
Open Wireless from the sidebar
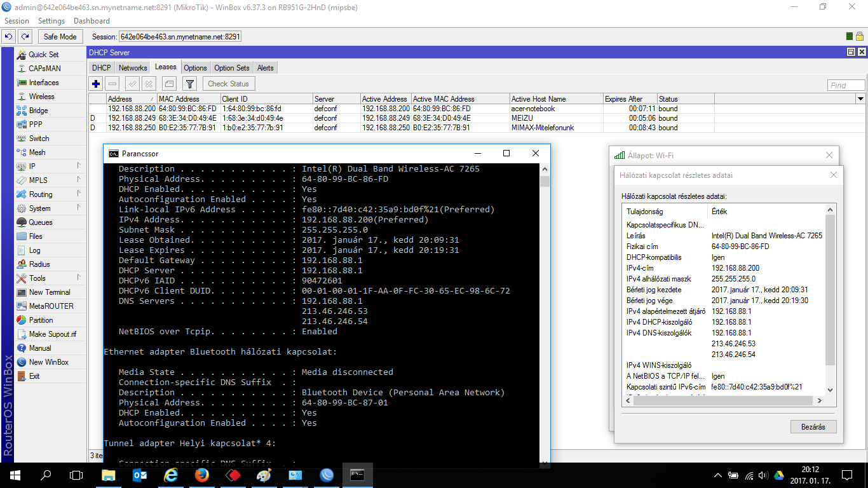41,97
